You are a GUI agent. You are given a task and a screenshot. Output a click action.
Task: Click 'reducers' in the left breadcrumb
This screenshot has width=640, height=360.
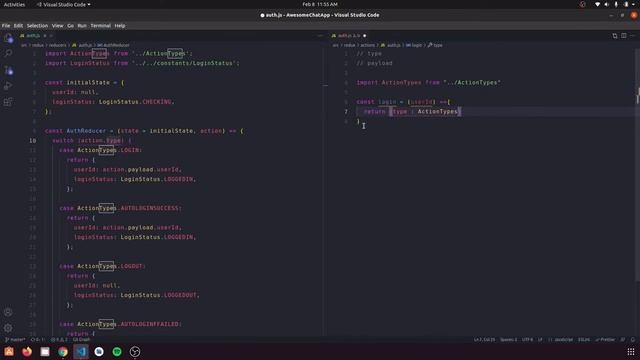point(58,45)
